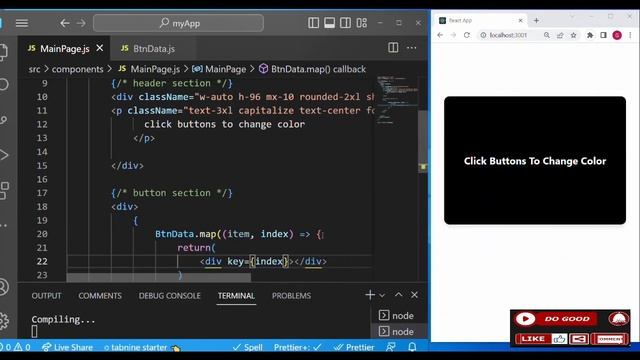Click 'return(' on line 21

click(196, 248)
